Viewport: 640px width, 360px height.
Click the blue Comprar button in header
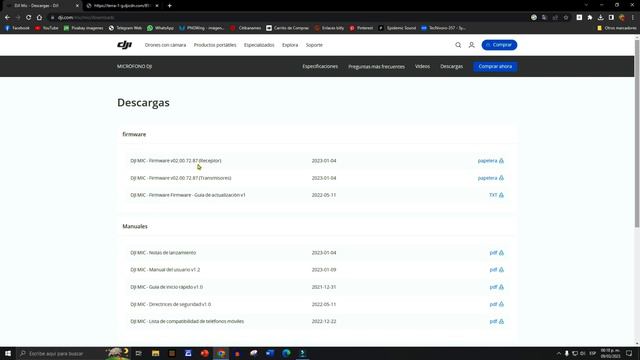[x=499, y=45]
